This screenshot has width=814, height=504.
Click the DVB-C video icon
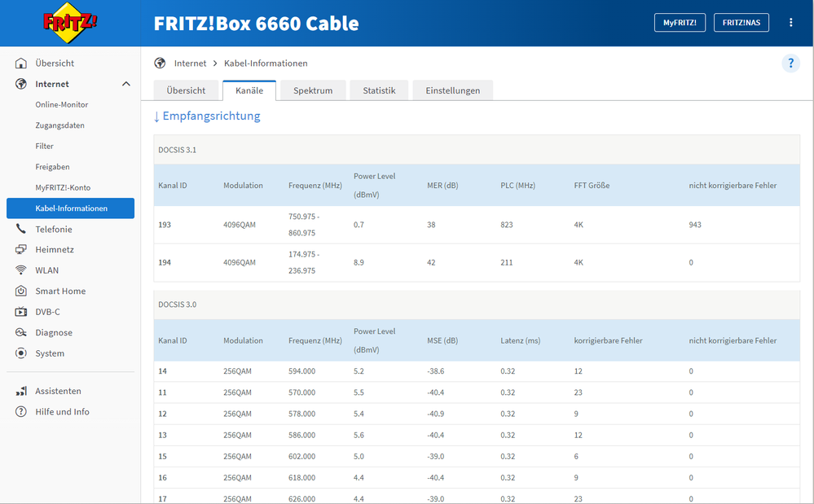point(21,312)
